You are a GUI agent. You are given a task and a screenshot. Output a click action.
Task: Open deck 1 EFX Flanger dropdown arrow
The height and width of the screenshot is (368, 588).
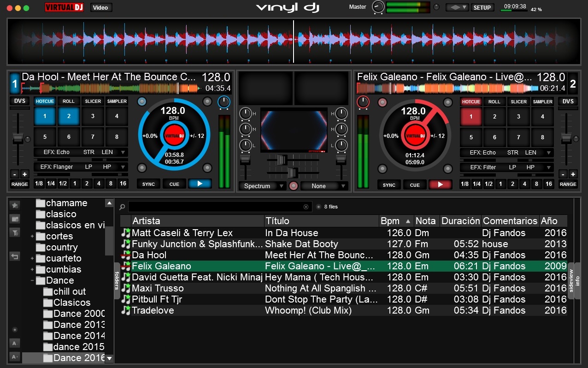tap(123, 167)
